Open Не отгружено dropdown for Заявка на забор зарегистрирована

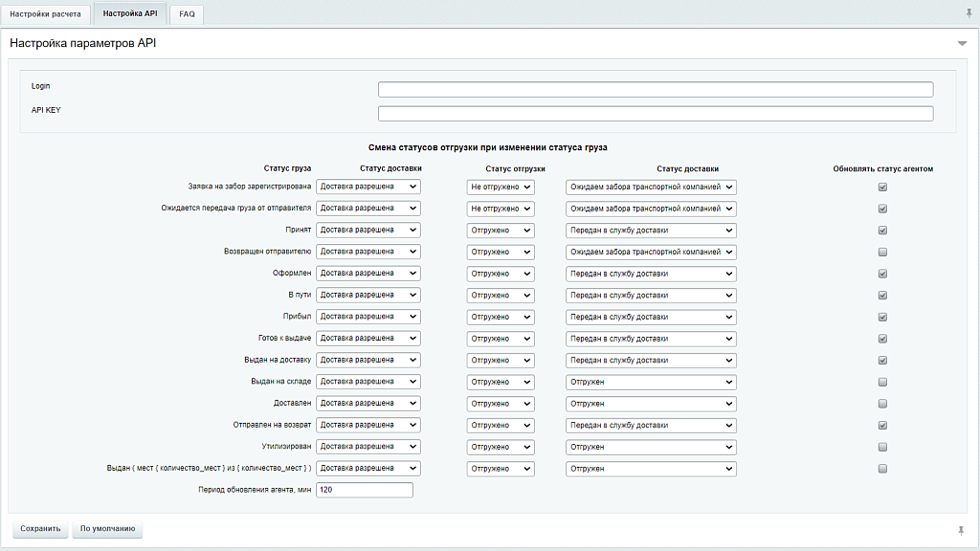(x=500, y=187)
